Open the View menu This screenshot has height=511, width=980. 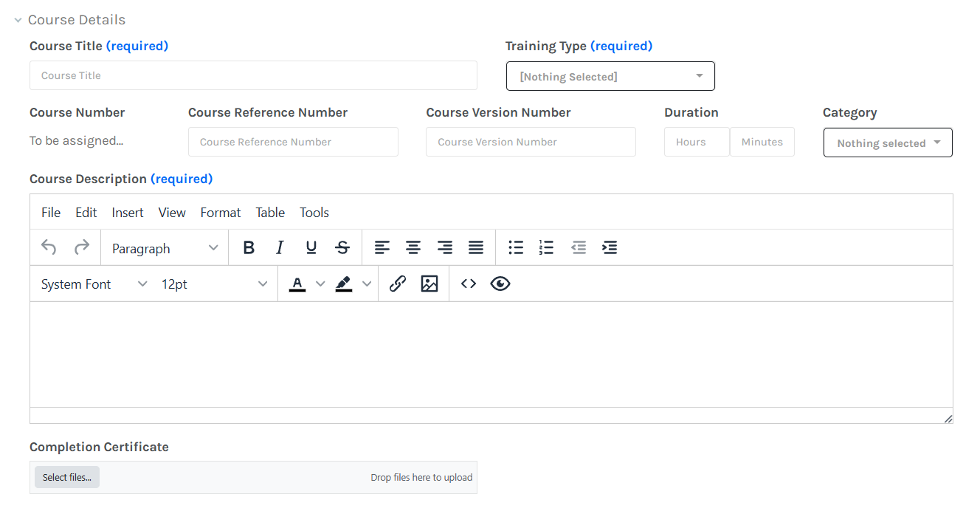(x=172, y=213)
